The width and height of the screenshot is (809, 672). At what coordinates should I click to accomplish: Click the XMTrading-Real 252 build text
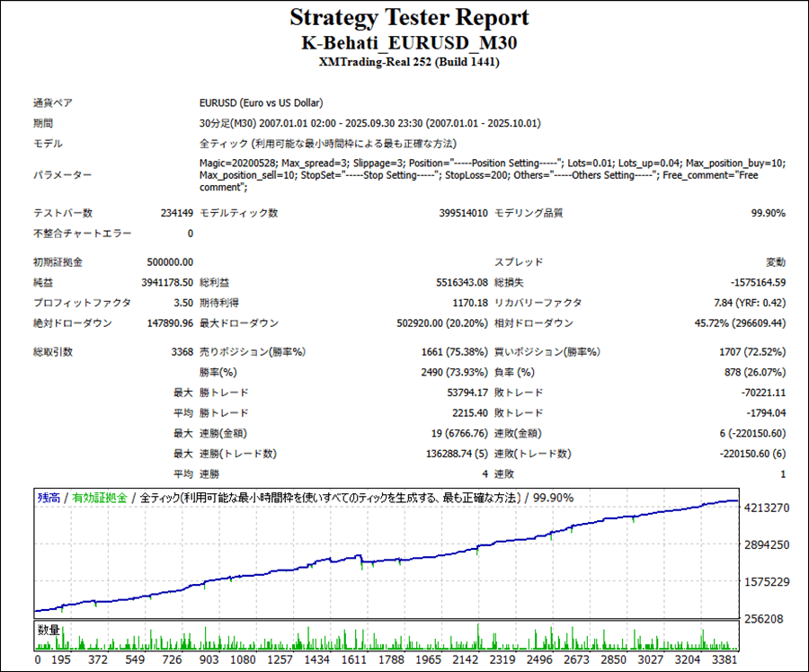click(409, 62)
